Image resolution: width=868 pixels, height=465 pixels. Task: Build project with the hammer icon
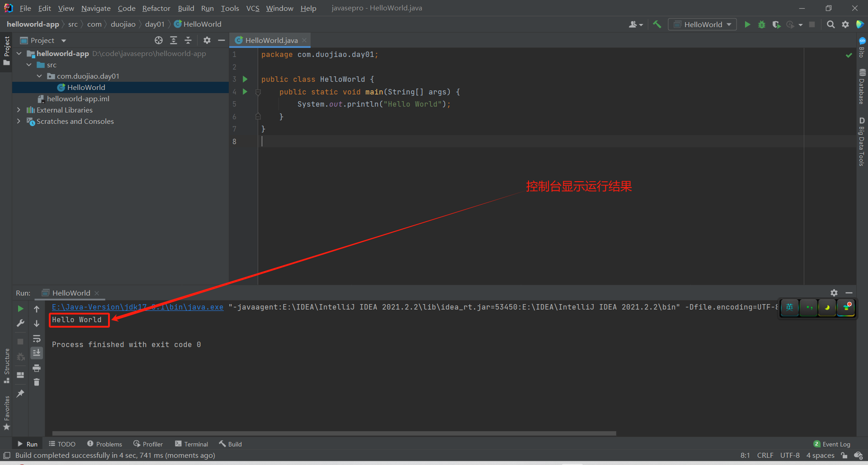[657, 24]
